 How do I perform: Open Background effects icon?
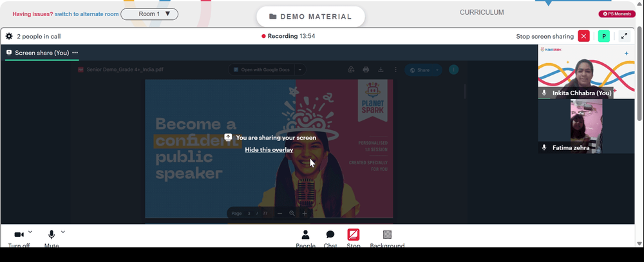click(x=387, y=234)
